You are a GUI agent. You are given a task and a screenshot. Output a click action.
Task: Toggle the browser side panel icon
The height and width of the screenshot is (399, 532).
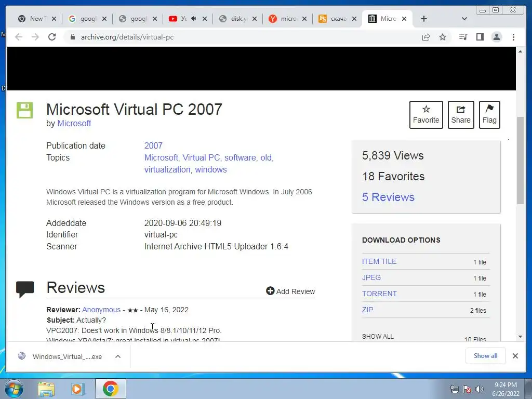tap(480, 37)
